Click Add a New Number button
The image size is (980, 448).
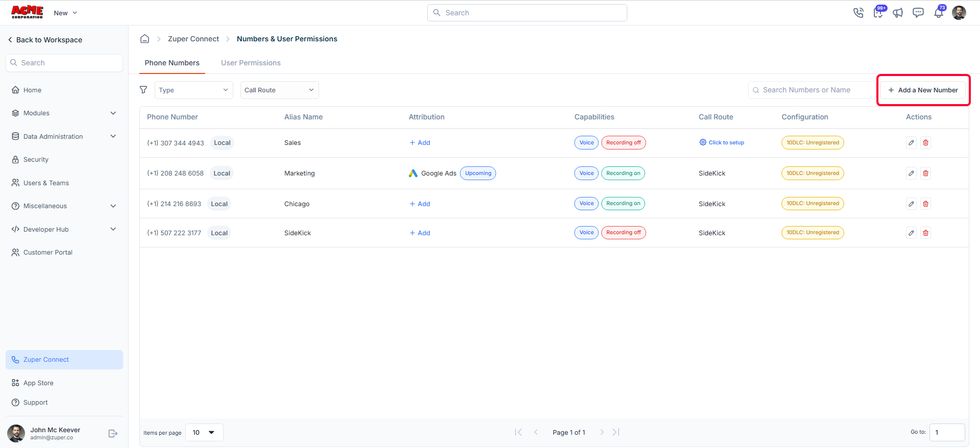[x=923, y=90]
